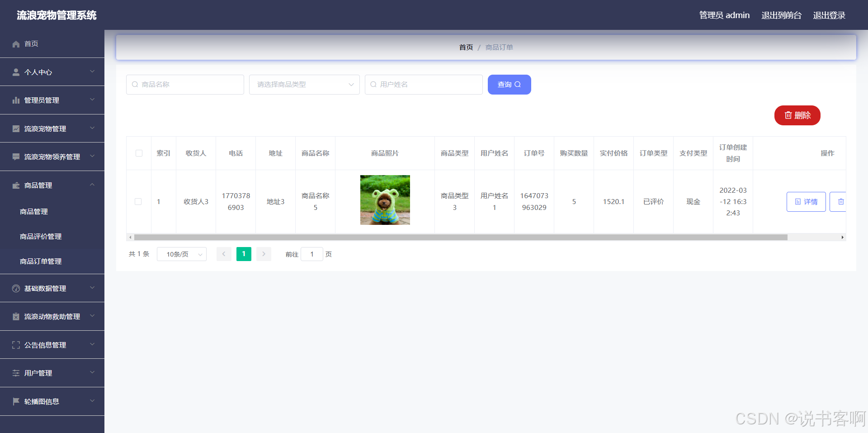Click the chart icon for 流浪宠物管理
This screenshot has height=433, width=868.
click(16, 128)
